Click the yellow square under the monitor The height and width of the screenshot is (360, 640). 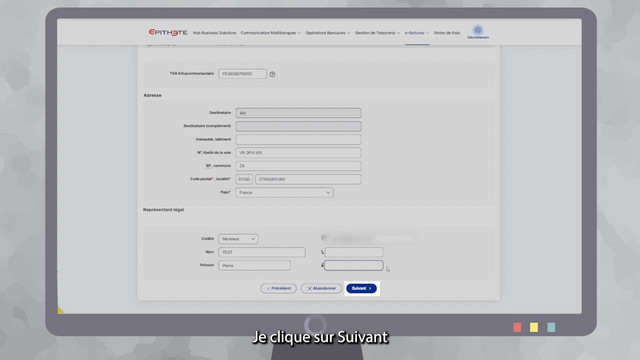534,327
